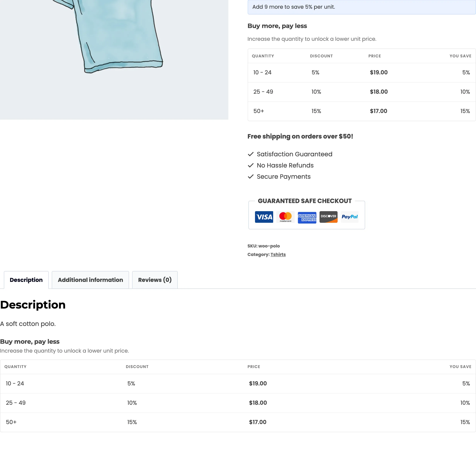Image resolution: width=476 pixels, height=449 pixels.
Task: Click the 'Satisfaction Guaranteed' text
Action: (x=295, y=154)
